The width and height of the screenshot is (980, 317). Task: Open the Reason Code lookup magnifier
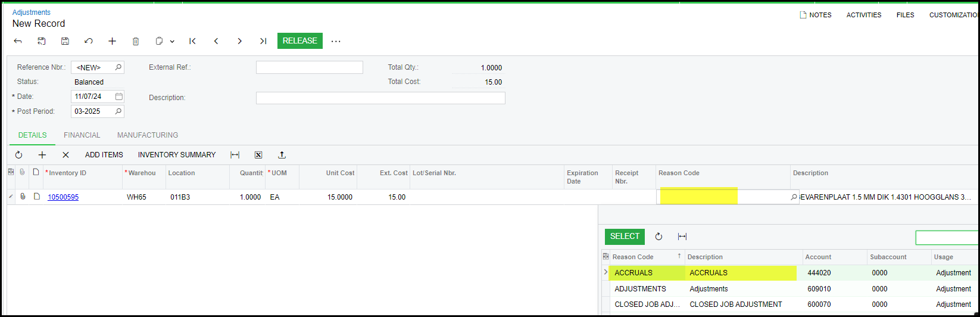794,197
